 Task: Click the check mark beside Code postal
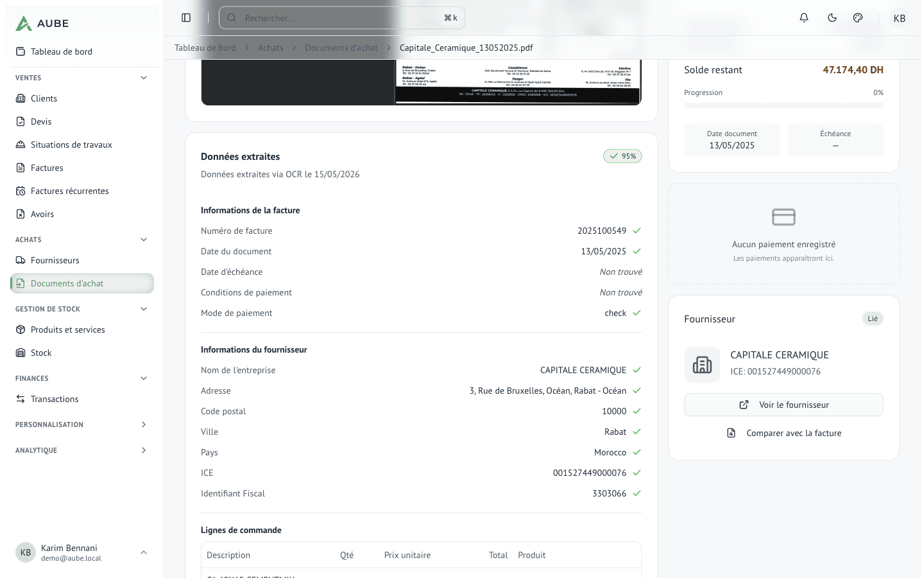(637, 411)
